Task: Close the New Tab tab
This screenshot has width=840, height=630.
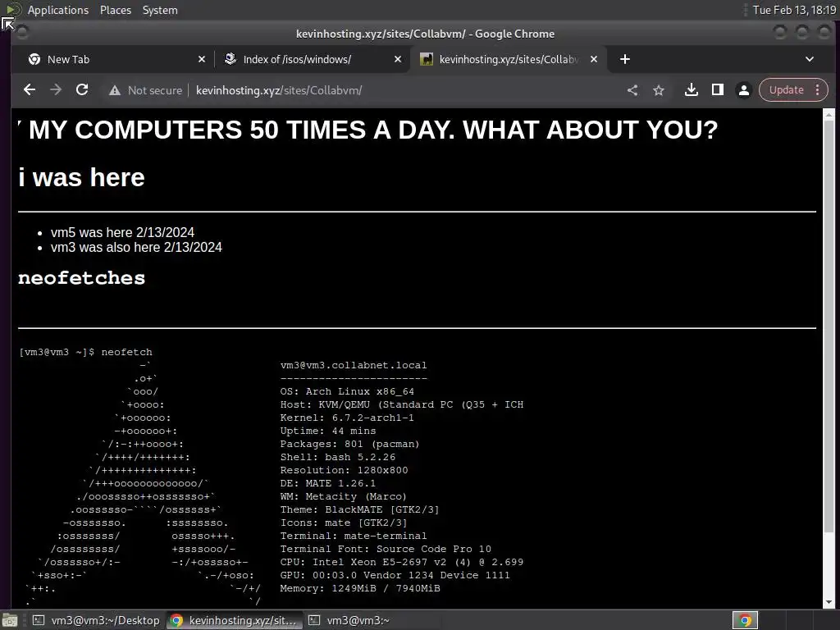Action: click(x=202, y=59)
